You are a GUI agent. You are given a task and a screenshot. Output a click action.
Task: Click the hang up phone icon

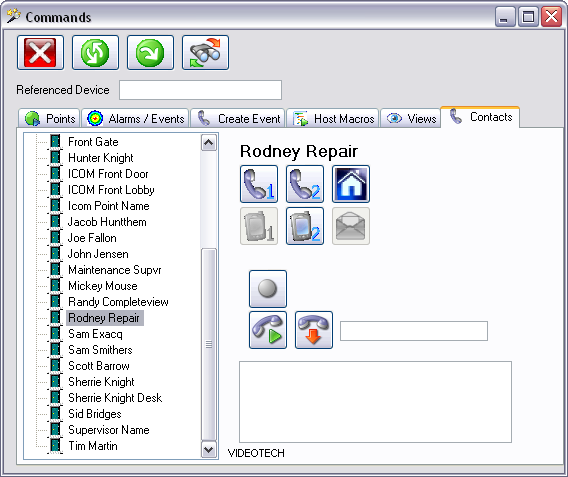(x=314, y=330)
